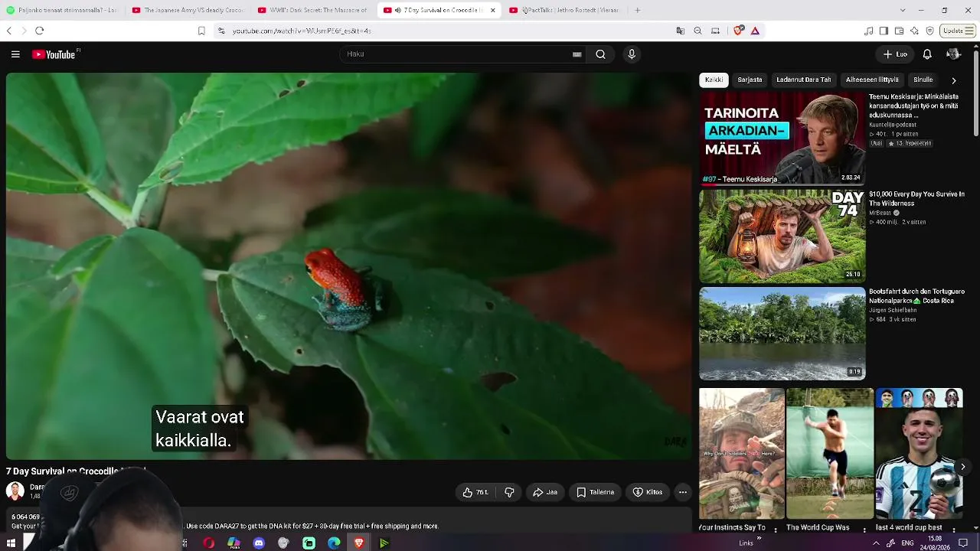Like the video with thumbs up
Viewport: 980px width, 551px height.
pyautogui.click(x=475, y=492)
